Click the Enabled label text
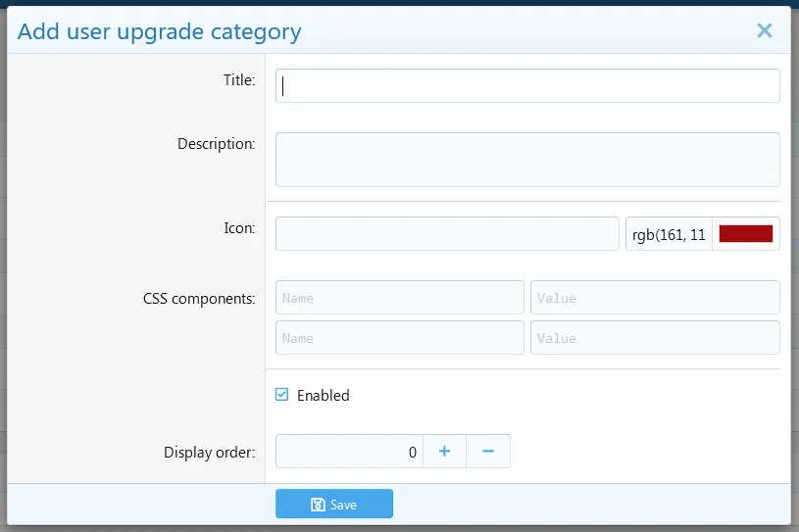799x532 pixels. 324,396
